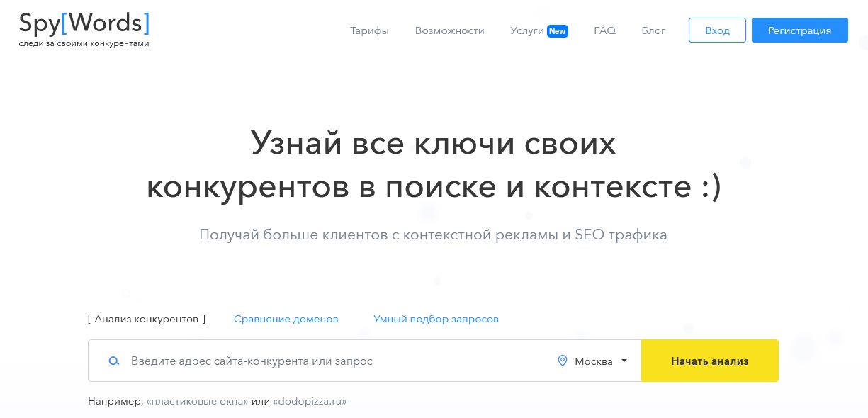Go to Возможности in the navigation
868x418 pixels.
click(449, 30)
